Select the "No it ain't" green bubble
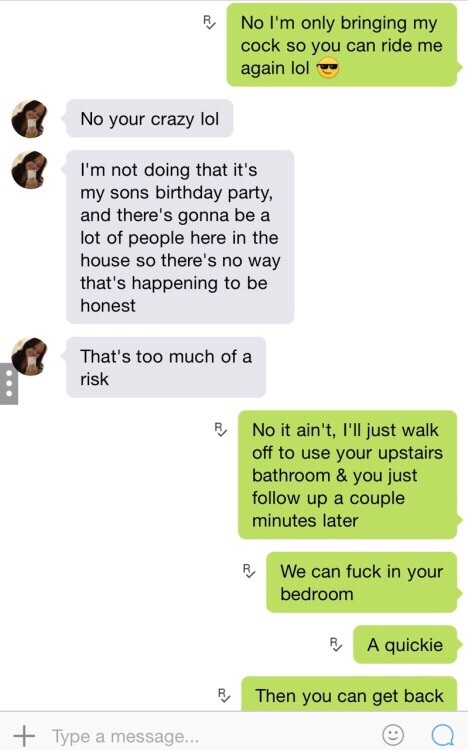This screenshot has width=468, height=750. 348,475
